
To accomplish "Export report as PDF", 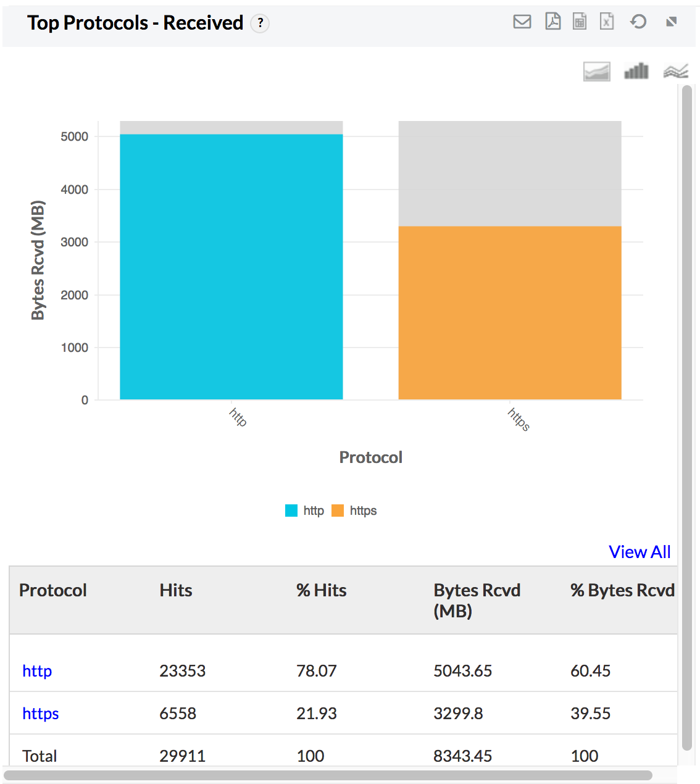I will [x=552, y=22].
